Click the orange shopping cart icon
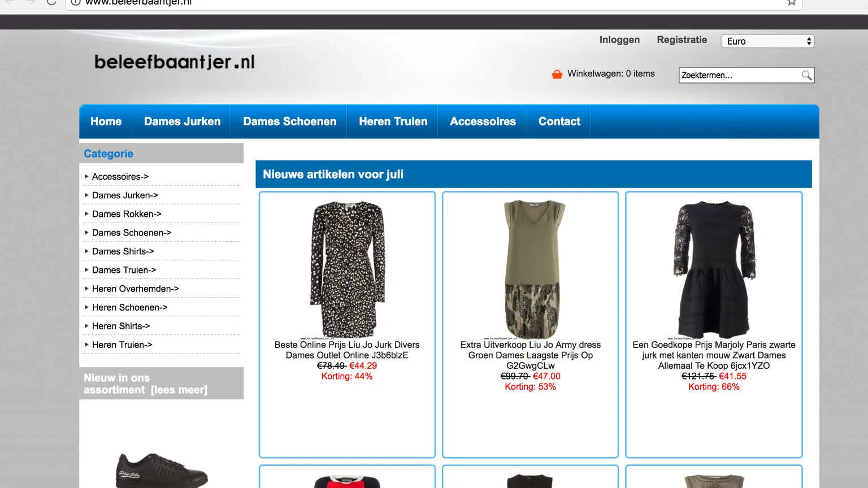 (x=557, y=74)
